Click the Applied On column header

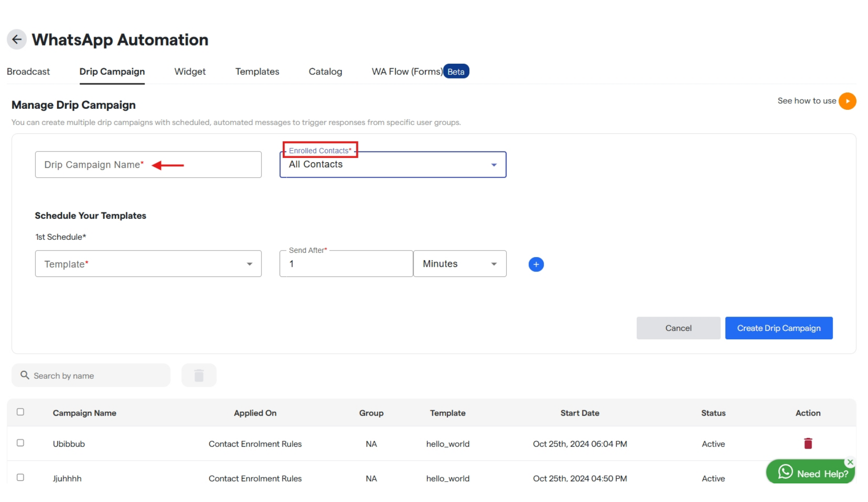255,413
